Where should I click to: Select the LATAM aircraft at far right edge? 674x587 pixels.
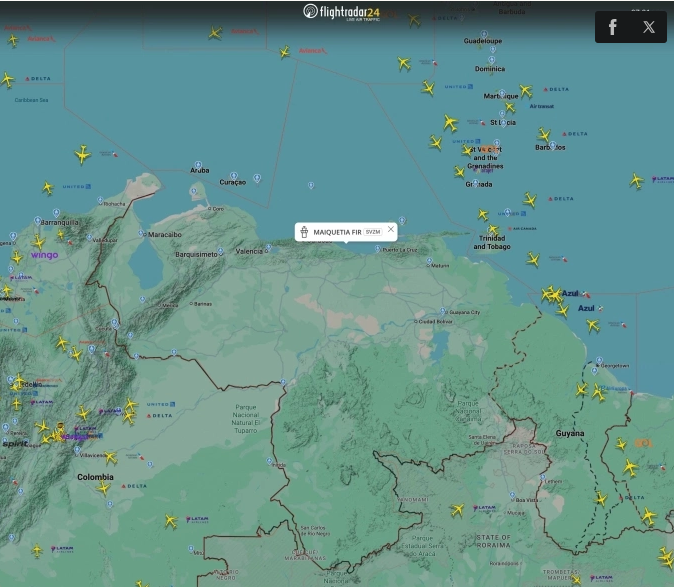(637, 181)
